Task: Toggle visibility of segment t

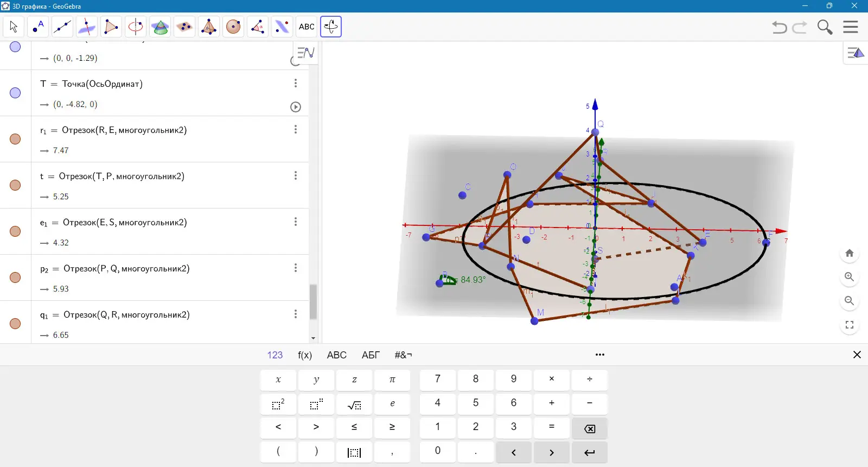Action: [x=16, y=185]
